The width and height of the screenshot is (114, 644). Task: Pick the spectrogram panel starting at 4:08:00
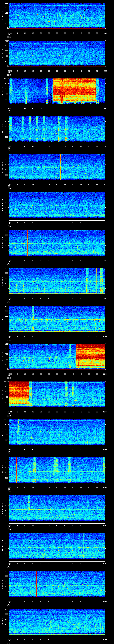[57, 280]
